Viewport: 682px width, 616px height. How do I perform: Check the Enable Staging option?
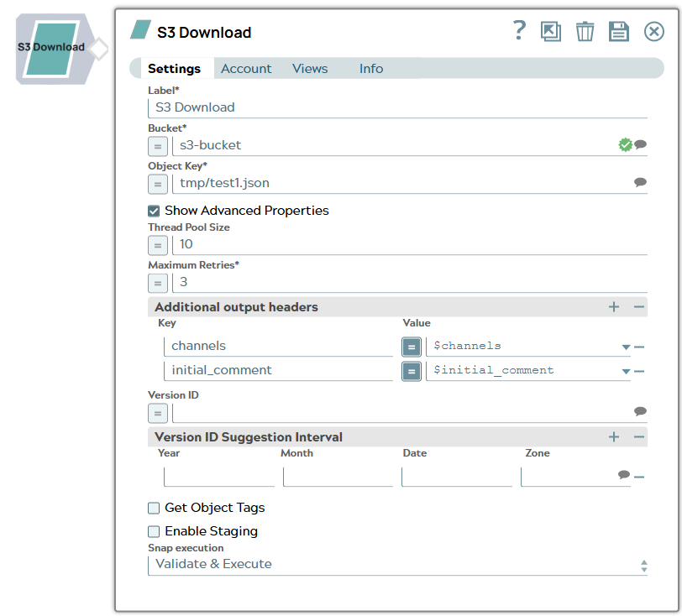[154, 531]
